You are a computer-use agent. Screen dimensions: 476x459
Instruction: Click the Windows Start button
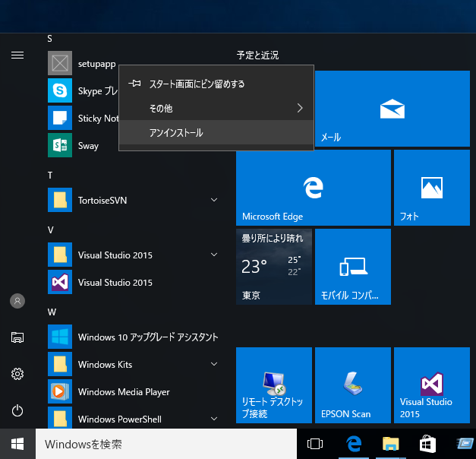click(17, 444)
